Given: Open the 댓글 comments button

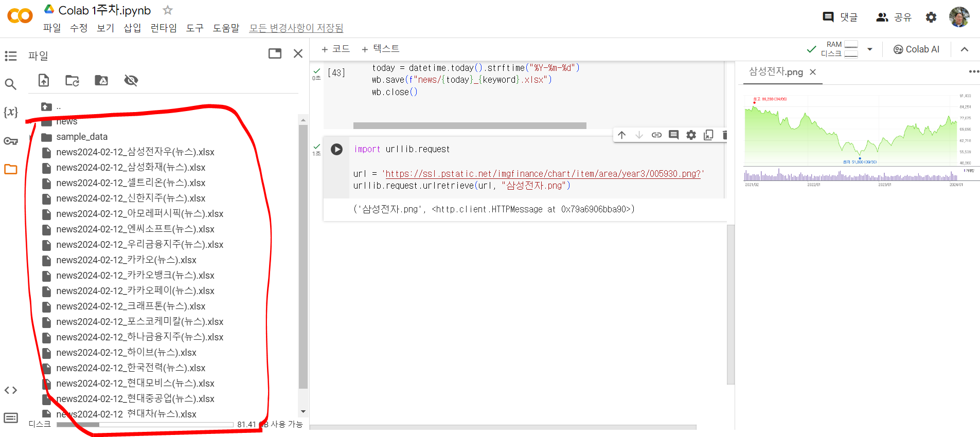Looking at the screenshot, I should tap(840, 17).
